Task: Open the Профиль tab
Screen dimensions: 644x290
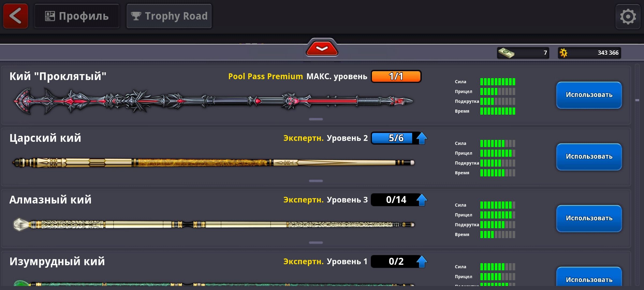Action: [x=77, y=16]
